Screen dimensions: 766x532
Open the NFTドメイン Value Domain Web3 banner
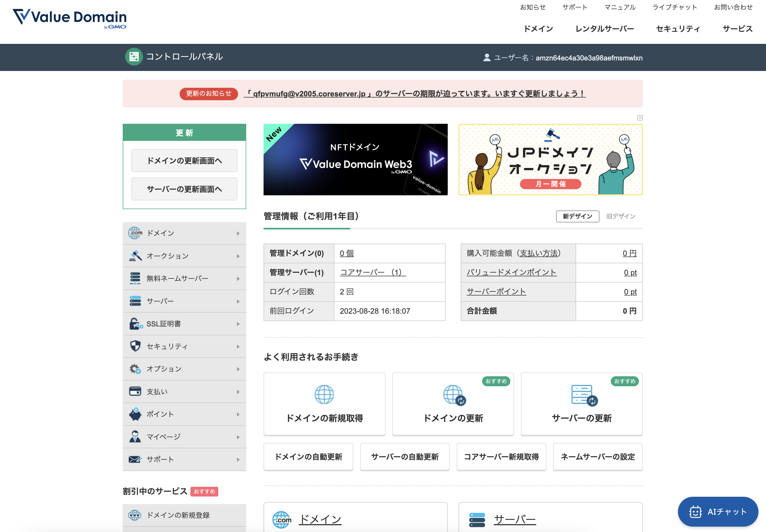(x=355, y=159)
